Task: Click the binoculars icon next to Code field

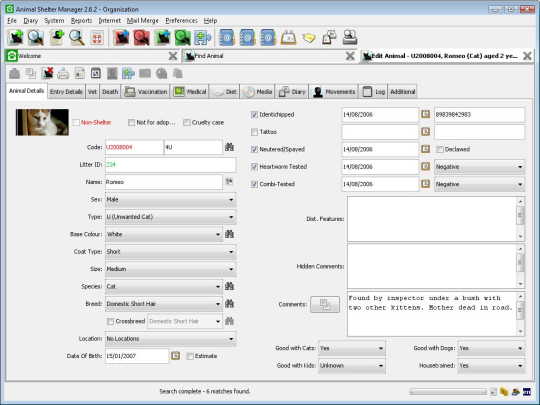Action: click(x=229, y=147)
